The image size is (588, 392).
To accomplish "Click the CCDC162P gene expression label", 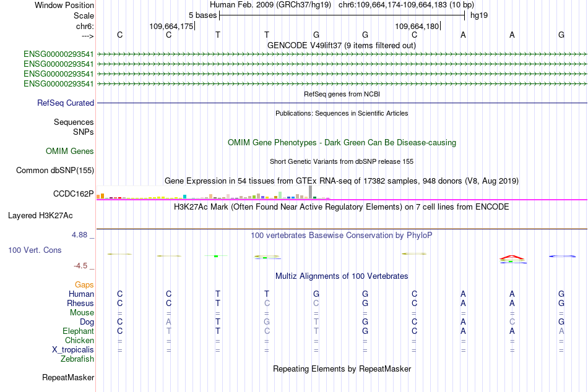I will click(x=74, y=194).
